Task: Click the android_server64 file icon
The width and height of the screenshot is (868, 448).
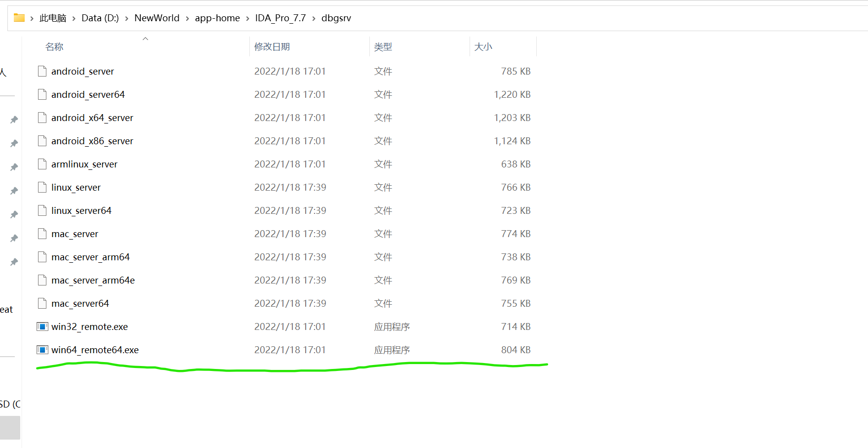Action: tap(42, 94)
